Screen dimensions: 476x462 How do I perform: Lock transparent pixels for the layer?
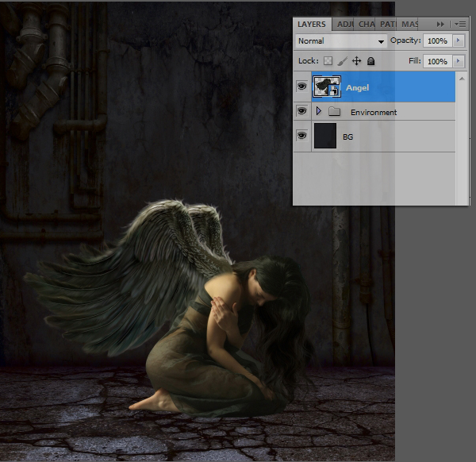tap(328, 61)
